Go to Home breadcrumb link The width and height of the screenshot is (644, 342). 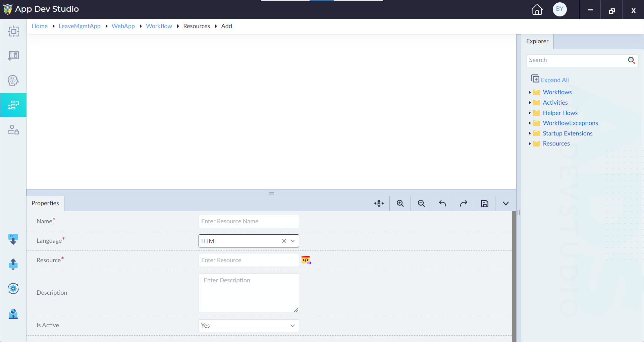[40, 26]
